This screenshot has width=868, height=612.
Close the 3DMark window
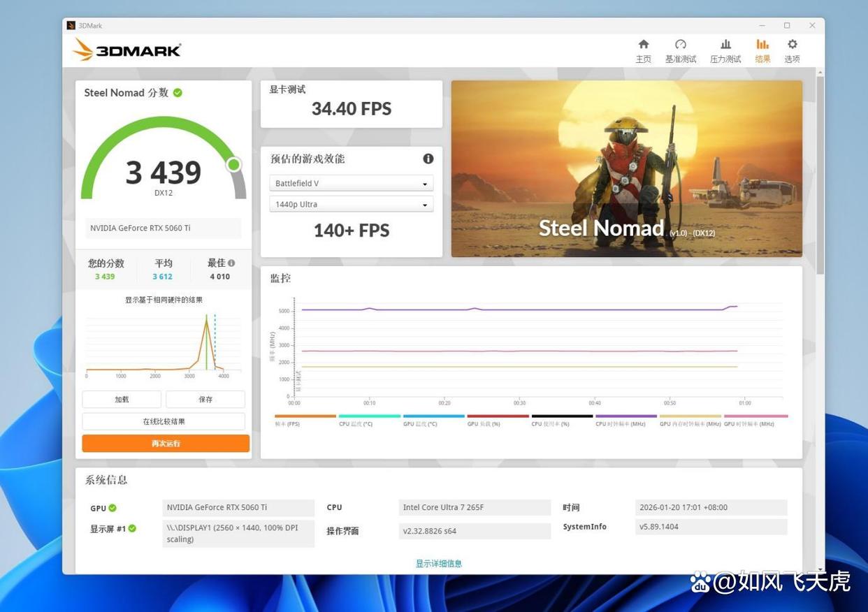click(x=812, y=25)
